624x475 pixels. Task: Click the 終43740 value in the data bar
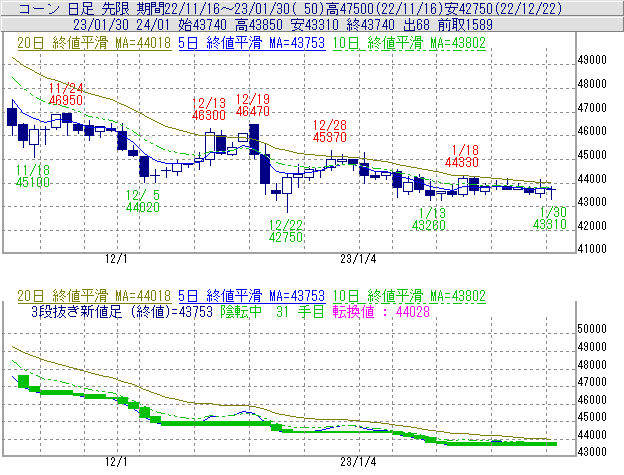(371, 25)
